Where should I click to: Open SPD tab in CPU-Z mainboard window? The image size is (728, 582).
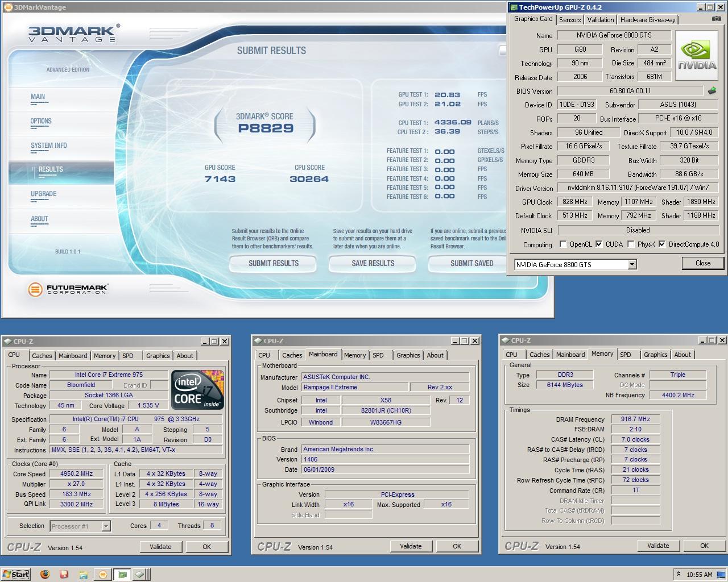[378, 355]
